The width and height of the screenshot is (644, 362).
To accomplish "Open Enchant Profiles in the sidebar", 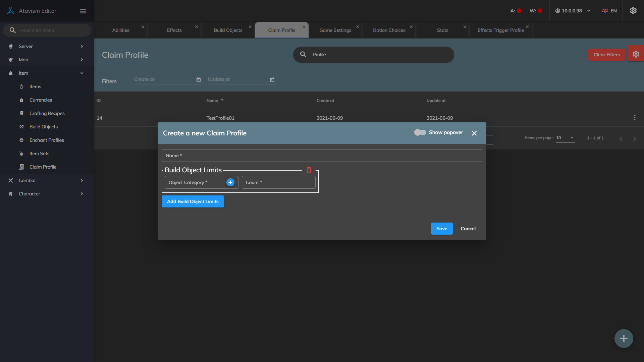I will pos(47,140).
